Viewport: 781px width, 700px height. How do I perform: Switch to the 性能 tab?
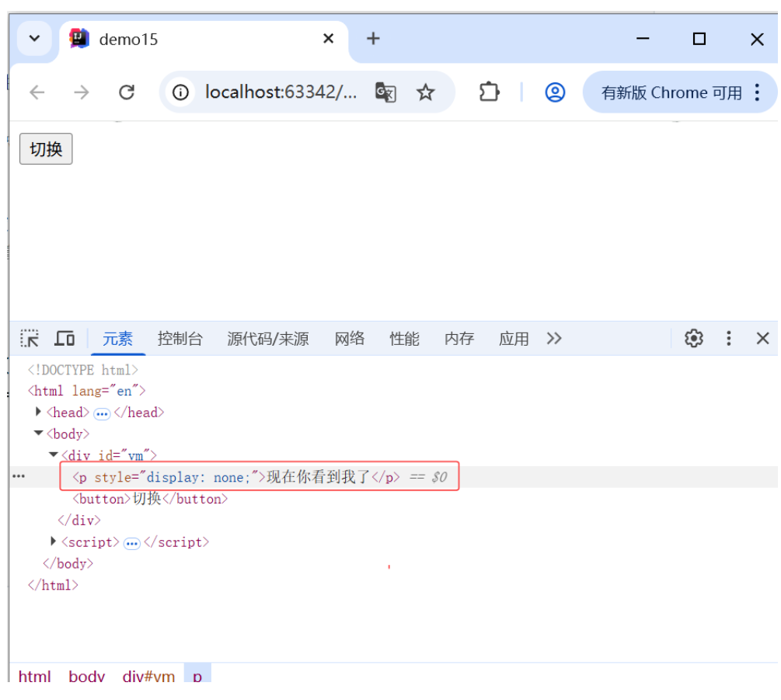pyautogui.click(x=404, y=339)
